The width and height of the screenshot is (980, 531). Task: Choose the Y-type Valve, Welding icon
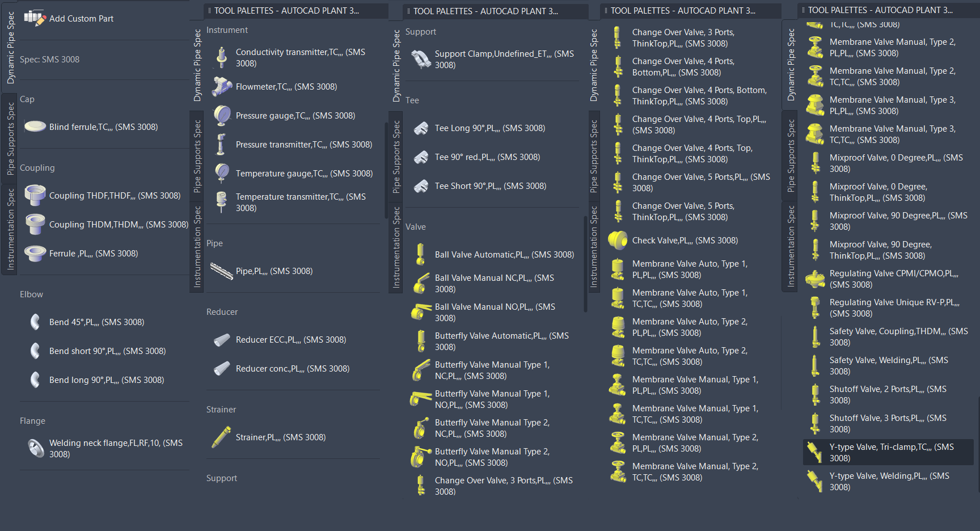click(x=815, y=481)
